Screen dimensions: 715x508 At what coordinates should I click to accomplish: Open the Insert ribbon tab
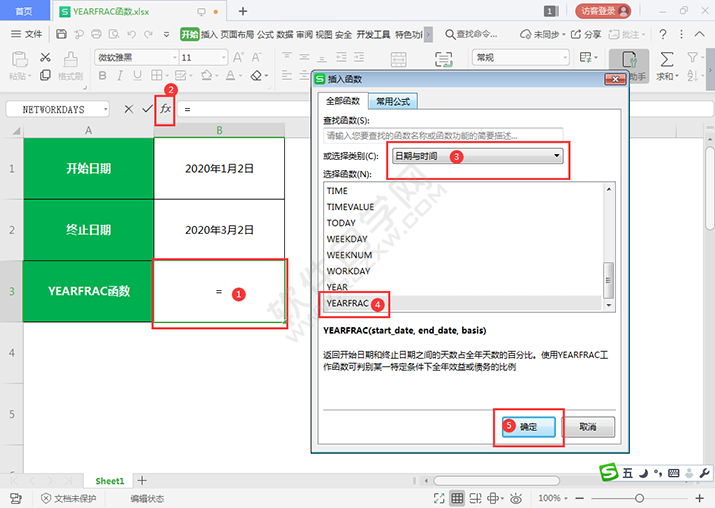(x=209, y=35)
